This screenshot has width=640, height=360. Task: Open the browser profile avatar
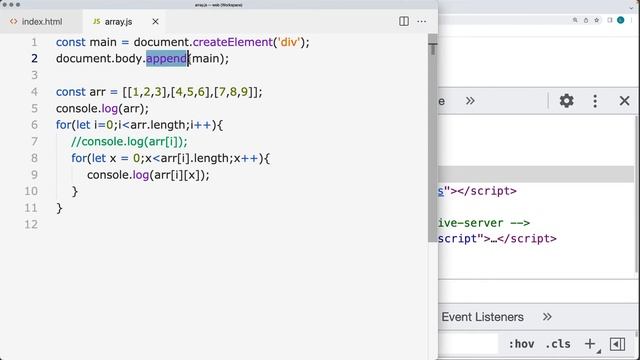tap(620, 20)
